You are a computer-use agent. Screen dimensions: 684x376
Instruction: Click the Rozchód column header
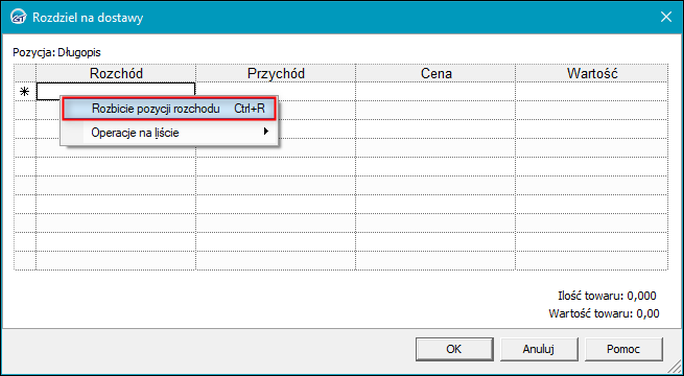click(x=116, y=73)
